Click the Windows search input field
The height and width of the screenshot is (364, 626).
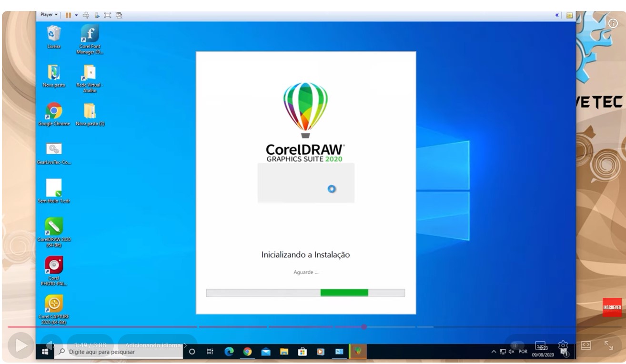click(x=119, y=351)
